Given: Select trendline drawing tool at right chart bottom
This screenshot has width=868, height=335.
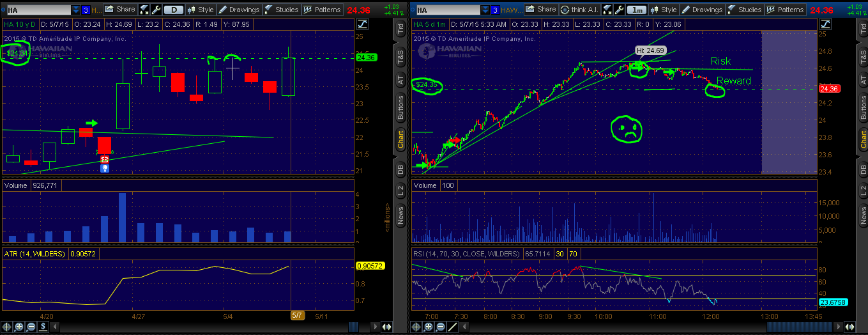Looking at the screenshot, I should [x=452, y=327].
